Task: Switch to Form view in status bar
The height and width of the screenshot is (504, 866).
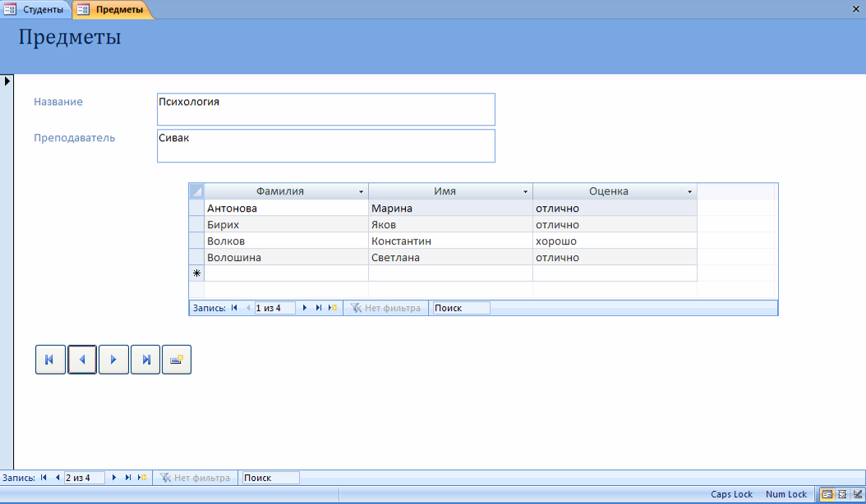Action: click(827, 494)
